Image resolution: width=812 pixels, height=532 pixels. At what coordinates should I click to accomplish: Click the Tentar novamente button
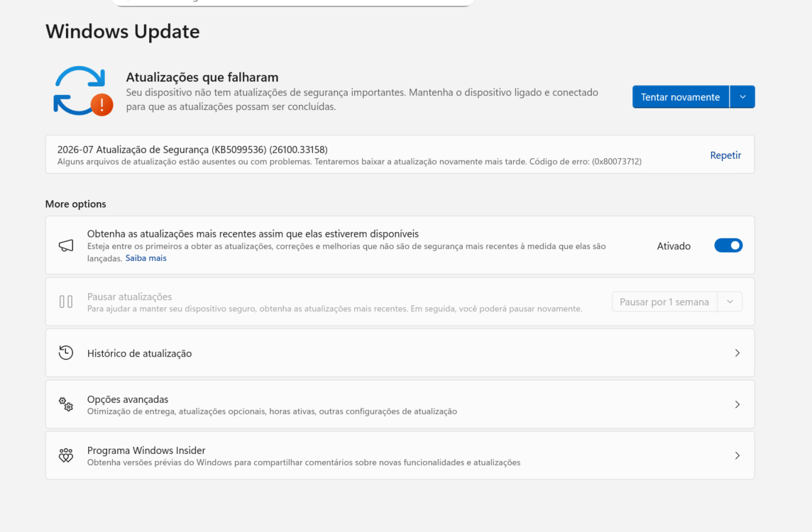[681, 96]
